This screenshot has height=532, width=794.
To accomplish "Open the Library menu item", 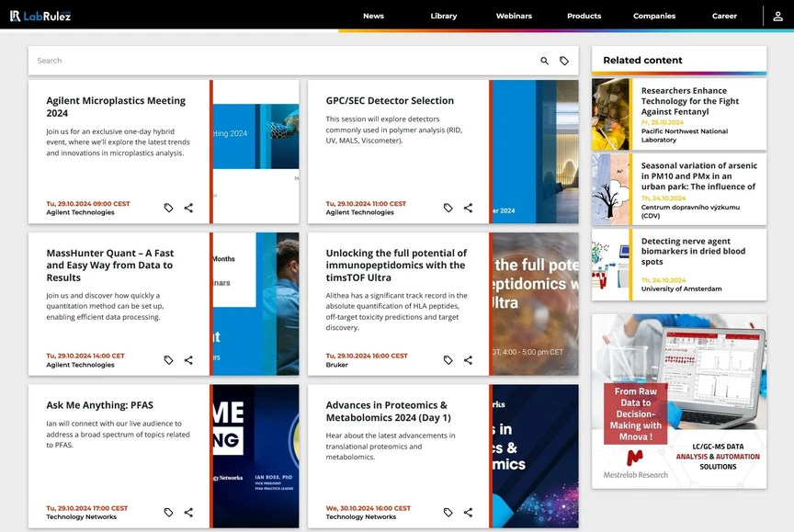I will tap(444, 16).
